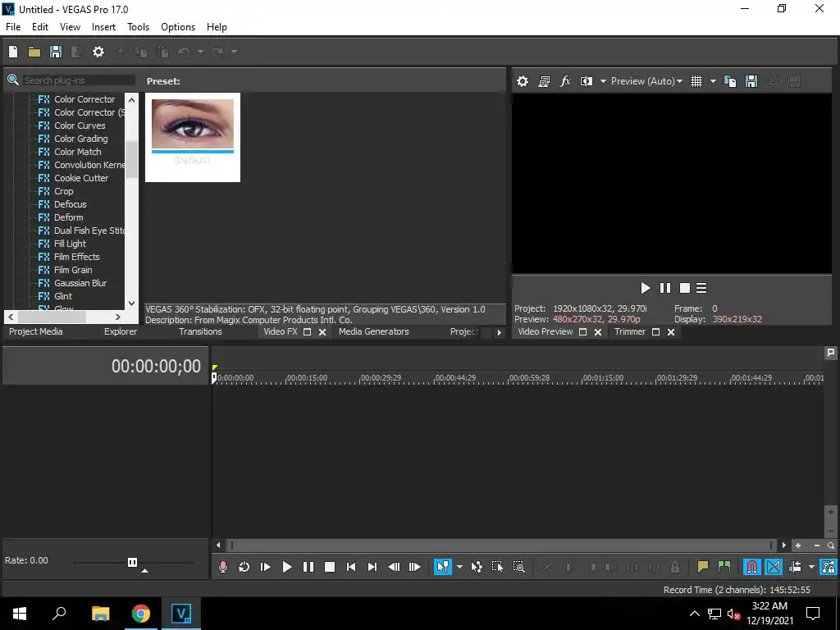
Task: Switch to Media Generators tab
Action: coord(374,331)
